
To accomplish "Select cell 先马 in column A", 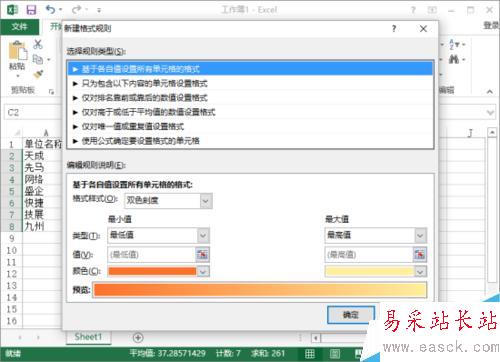I will pos(42,168).
